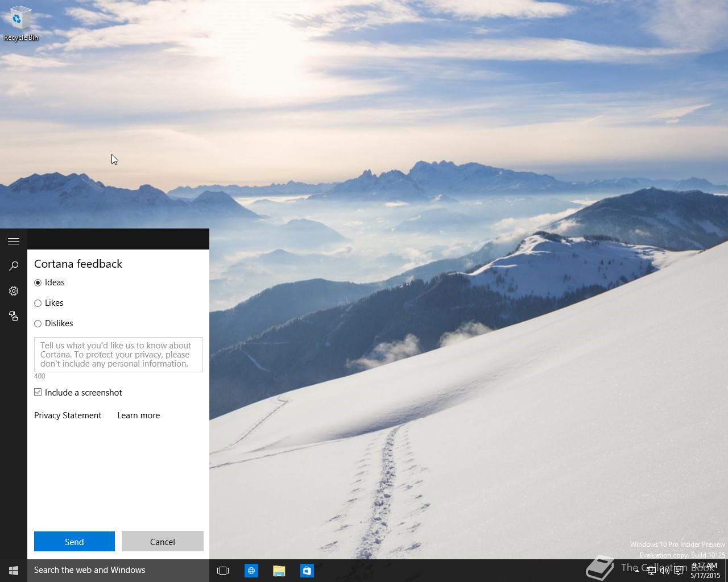
Task: Open the clock showing 9:17 AM
Action: (x=705, y=571)
